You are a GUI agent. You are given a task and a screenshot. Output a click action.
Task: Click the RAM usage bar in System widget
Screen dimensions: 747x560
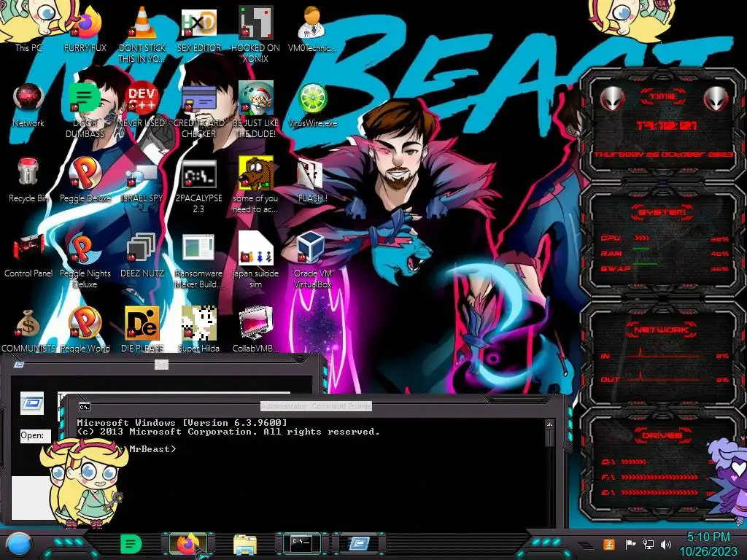pyautogui.click(x=665, y=253)
